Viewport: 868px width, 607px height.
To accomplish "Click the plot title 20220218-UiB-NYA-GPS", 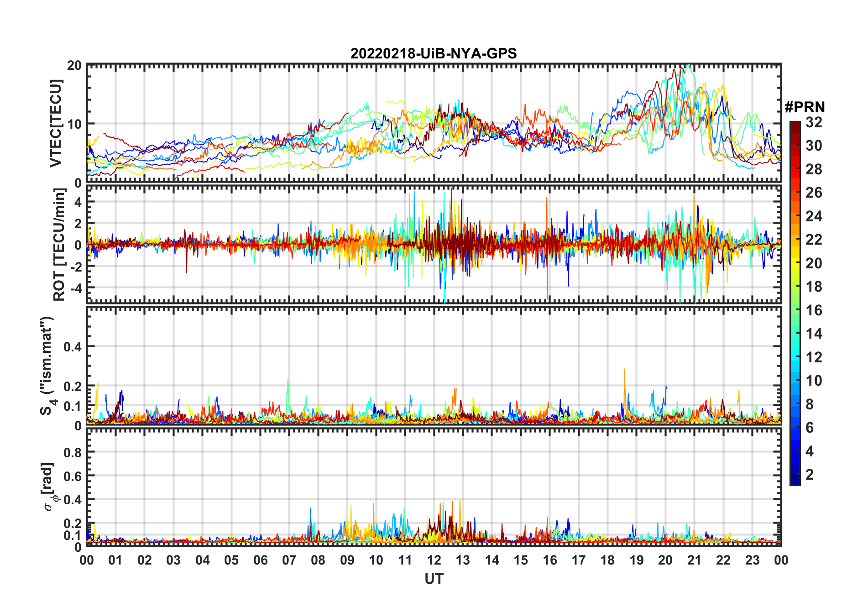I will coord(434,53).
